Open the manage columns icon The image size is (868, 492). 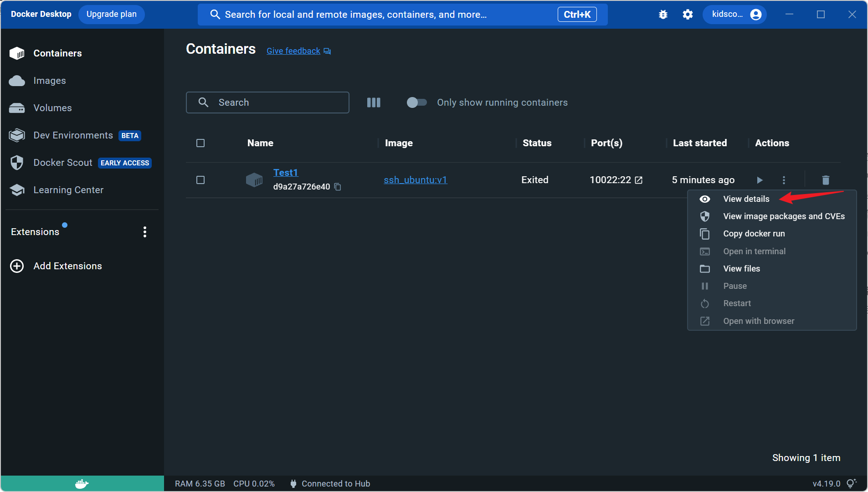coord(374,102)
